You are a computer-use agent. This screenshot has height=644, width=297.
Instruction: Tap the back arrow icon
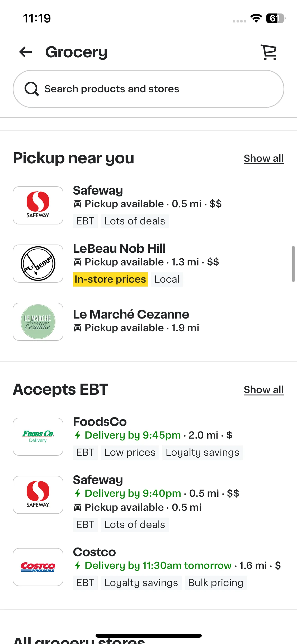point(26,52)
